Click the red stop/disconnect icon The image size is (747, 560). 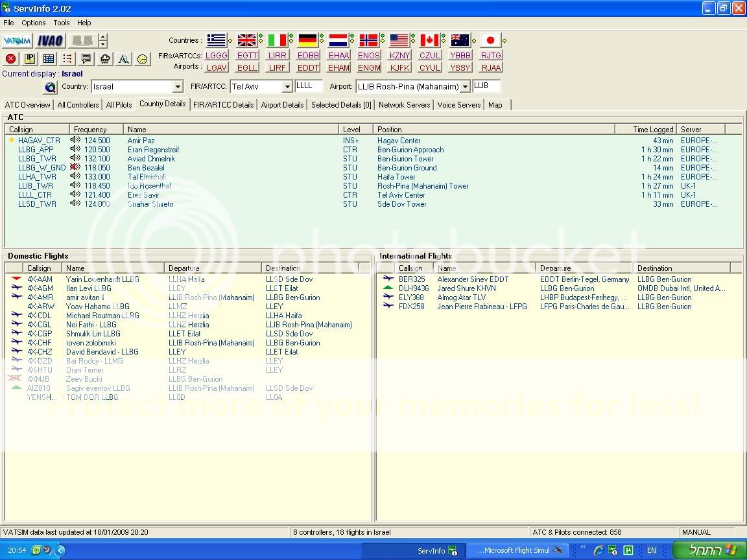(11, 59)
